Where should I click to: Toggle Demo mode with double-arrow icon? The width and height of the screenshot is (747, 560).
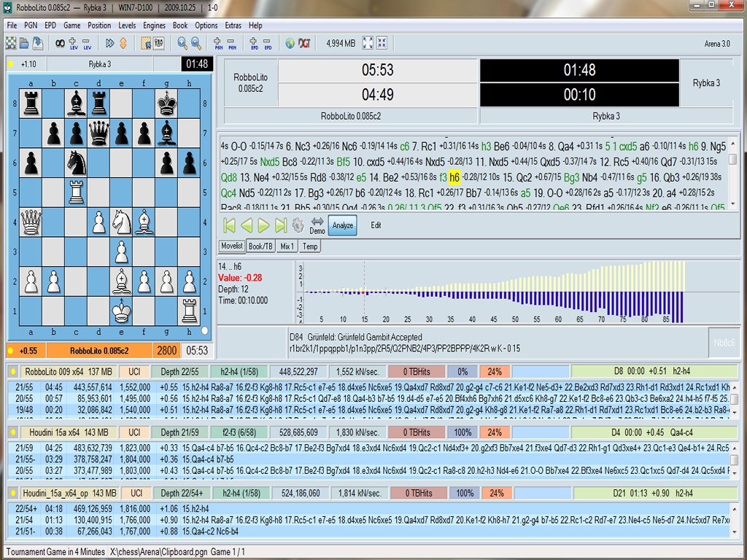click(x=317, y=225)
